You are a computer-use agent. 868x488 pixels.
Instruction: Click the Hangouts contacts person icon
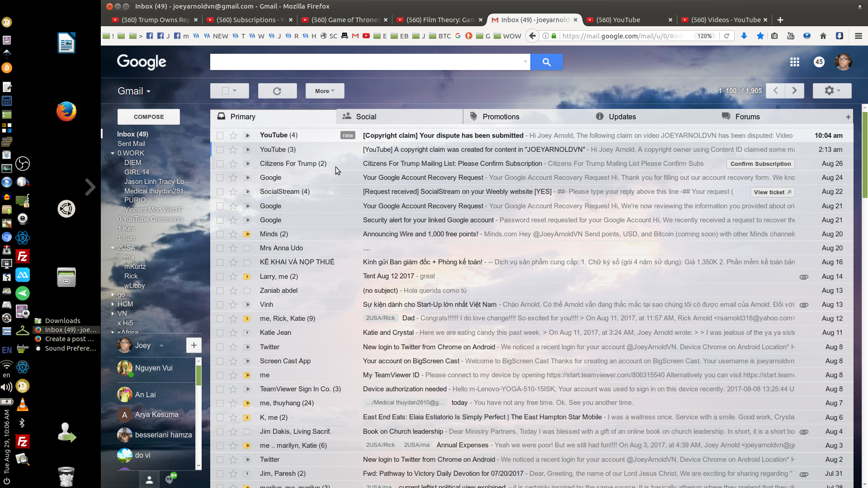pos(149,480)
